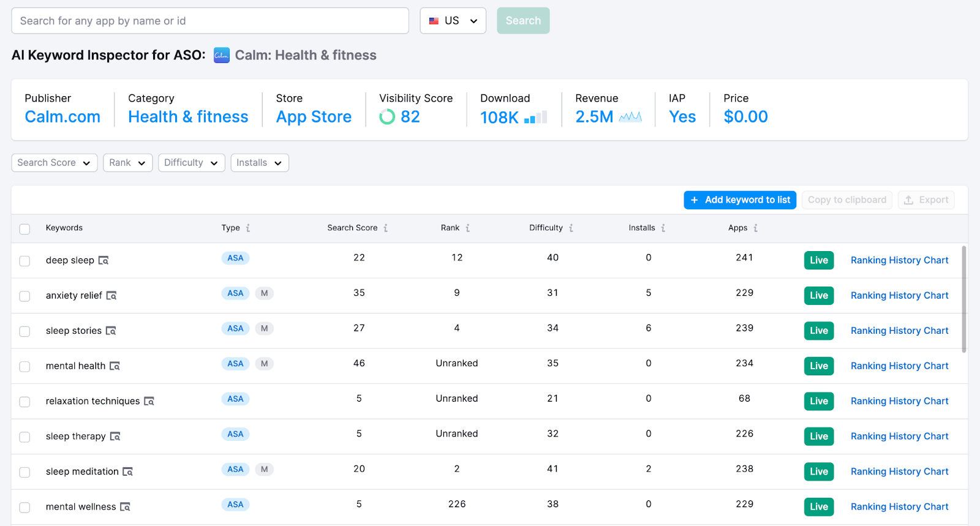This screenshot has width=980, height=526.
Task: Open keyword inspector icon for sleep therapy
Action: click(x=115, y=437)
